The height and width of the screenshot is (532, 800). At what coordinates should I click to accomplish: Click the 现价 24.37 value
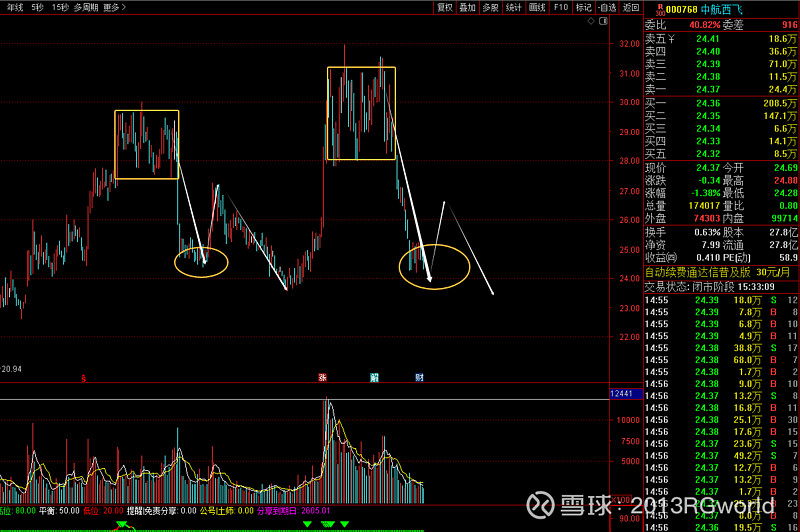[708, 168]
